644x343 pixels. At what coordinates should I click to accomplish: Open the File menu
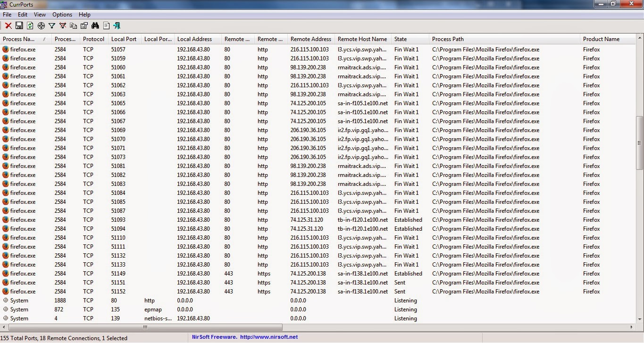point(7,15)
